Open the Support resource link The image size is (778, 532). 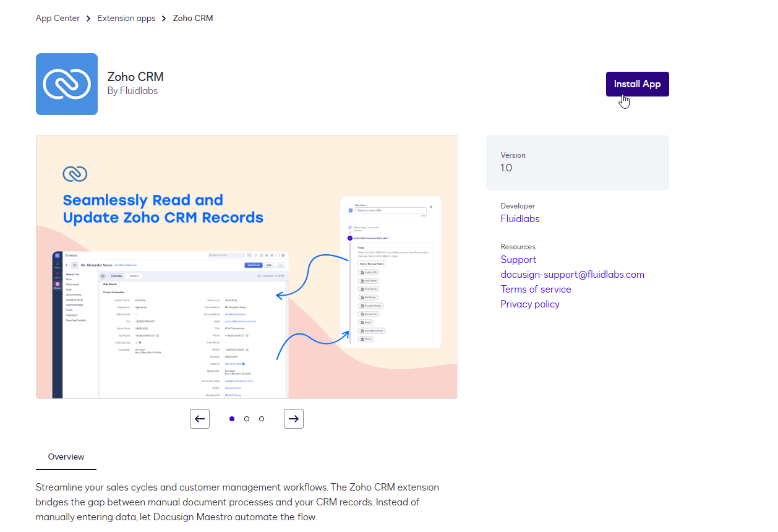[518, 260]
